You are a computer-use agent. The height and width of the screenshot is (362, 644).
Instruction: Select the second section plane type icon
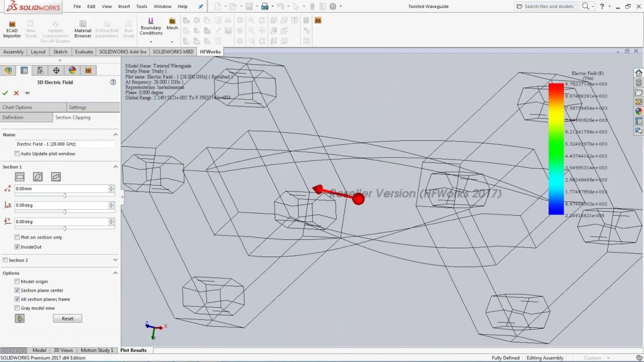38,176
